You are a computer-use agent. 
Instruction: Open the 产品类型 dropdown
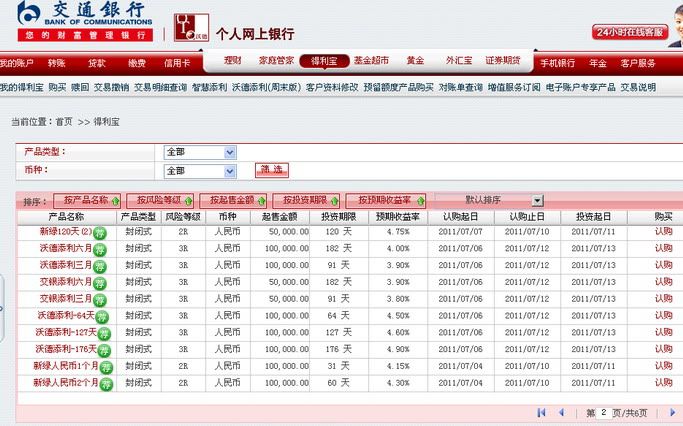[x=230, y=152]
